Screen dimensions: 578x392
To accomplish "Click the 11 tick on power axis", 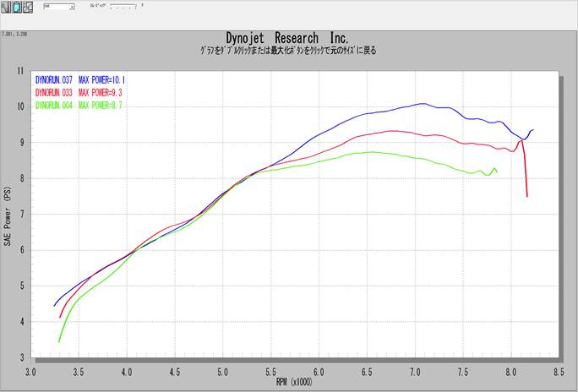I will [20, 71].
